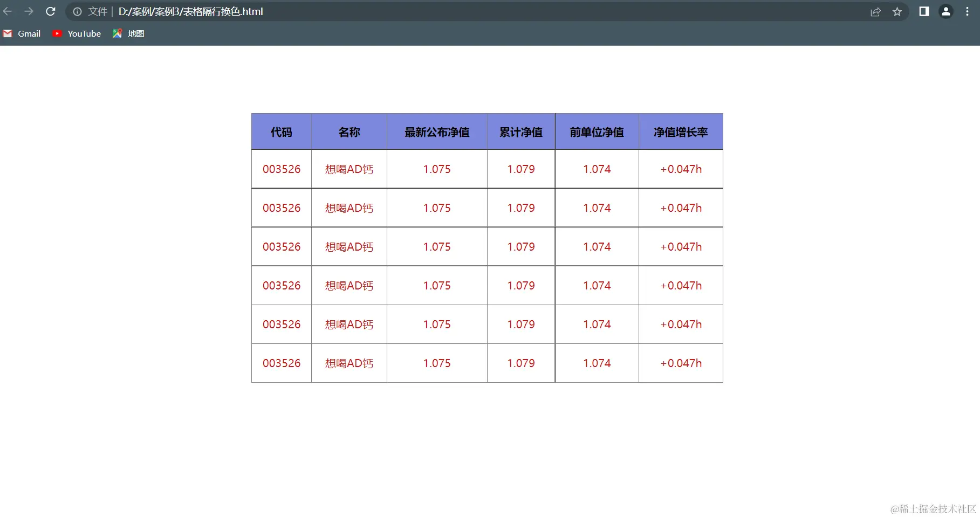
Task: View site information for the file
Action: [78, 11]
